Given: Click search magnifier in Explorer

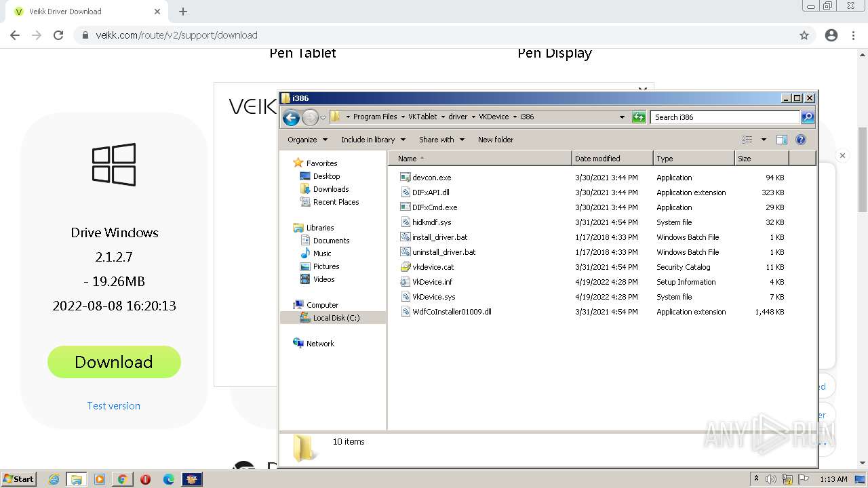Looking at the screenshot, I should coord(808,117).
